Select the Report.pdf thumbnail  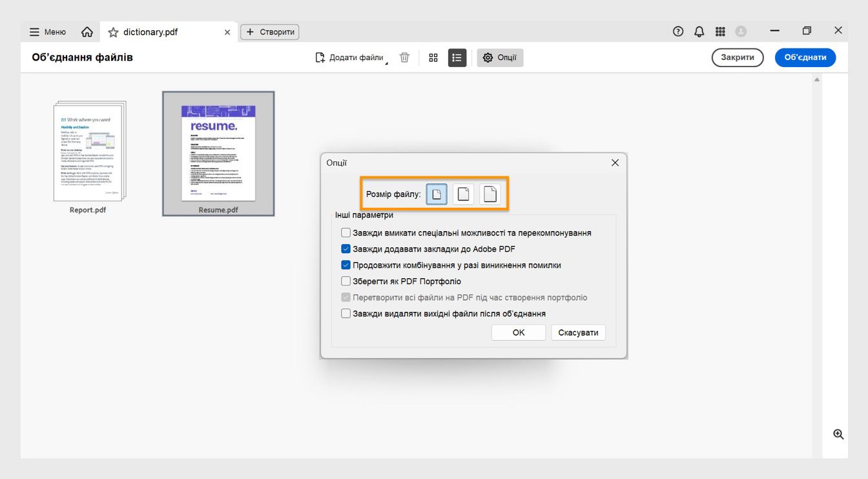point(89,151)
